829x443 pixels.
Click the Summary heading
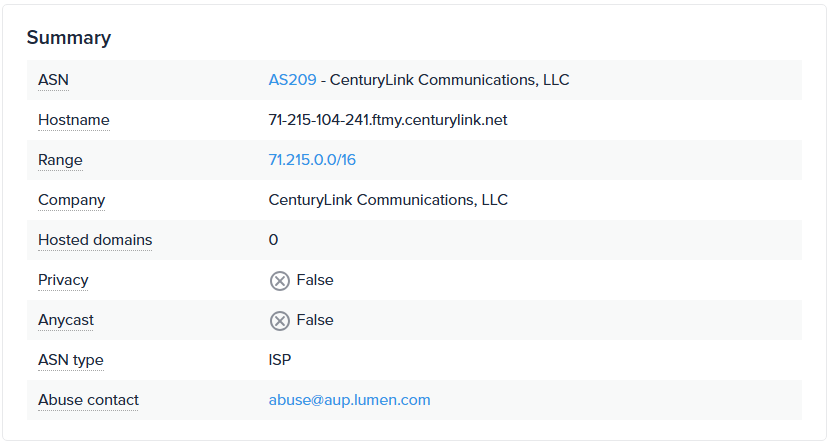(x=68, y=38)
